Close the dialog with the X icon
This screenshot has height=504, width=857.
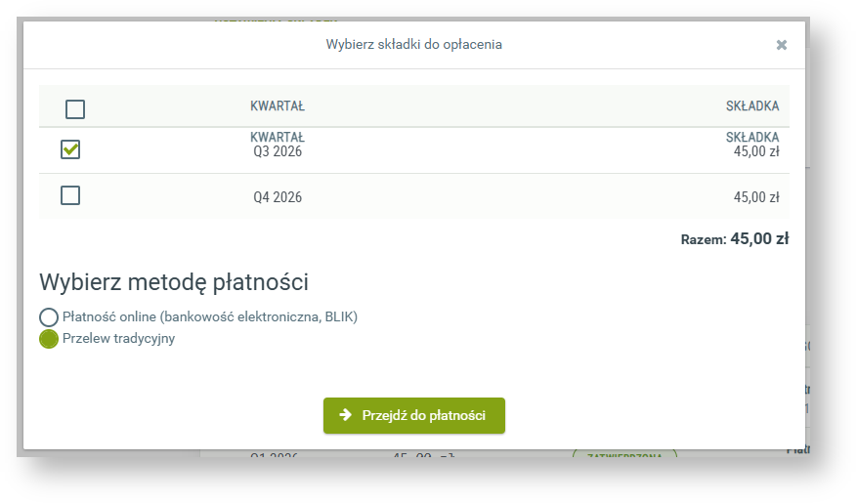[781, 45]
